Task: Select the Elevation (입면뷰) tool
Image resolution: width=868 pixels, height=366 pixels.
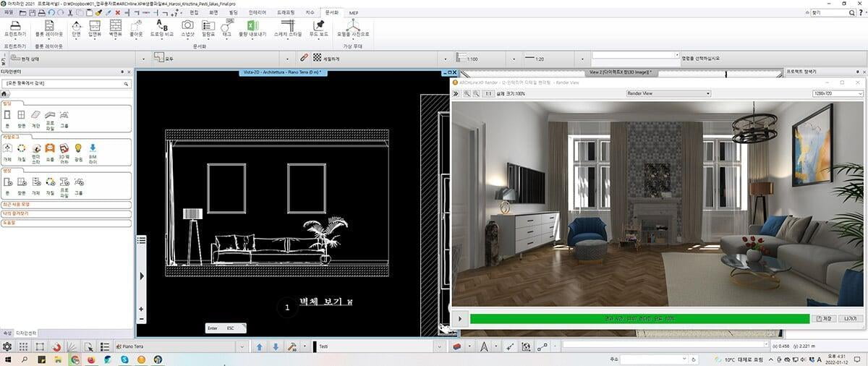Action: (x=95, y=29)
